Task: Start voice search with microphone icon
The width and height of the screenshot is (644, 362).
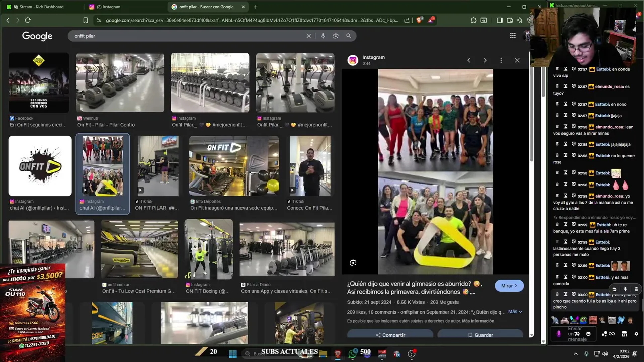Action: pos(323,36)
